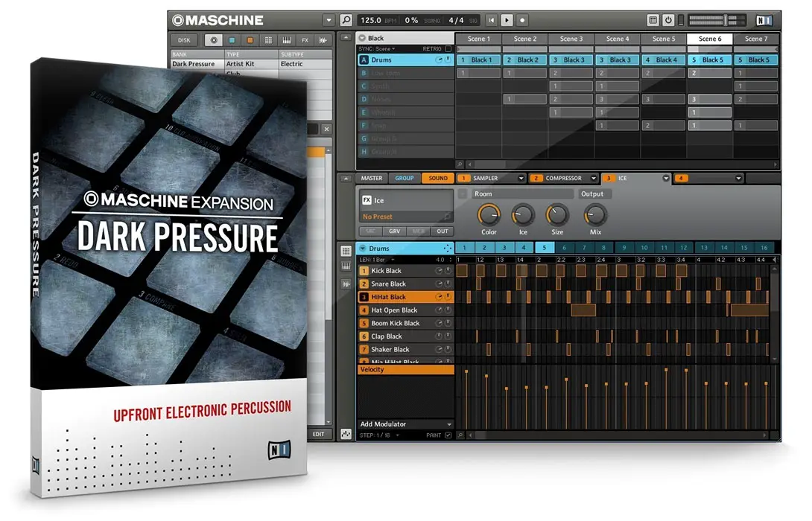Click the preset search icon beside No Preset
Image resolution: width=812 pixels, height=521 pixels.
pos(446,217)
